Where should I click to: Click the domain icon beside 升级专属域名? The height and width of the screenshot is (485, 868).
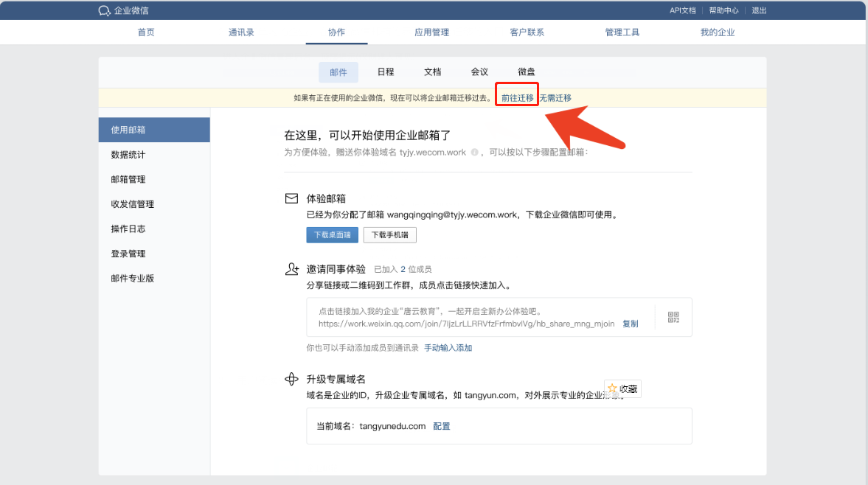click(x=291, y=380)
